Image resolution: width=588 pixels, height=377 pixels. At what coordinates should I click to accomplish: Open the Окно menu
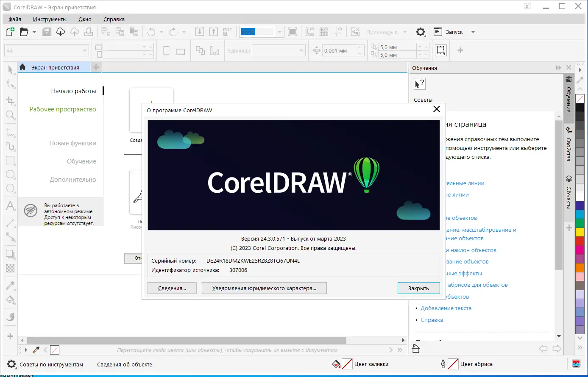pos(85,19)
